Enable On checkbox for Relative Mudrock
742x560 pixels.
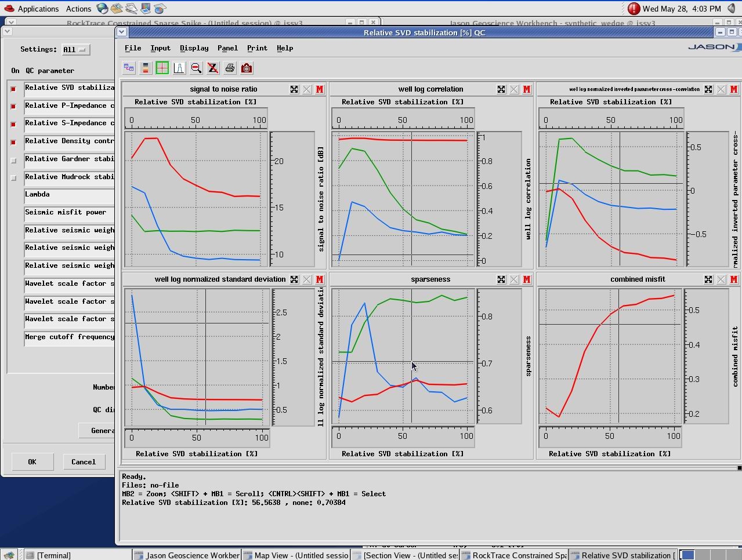coord(13,178)
